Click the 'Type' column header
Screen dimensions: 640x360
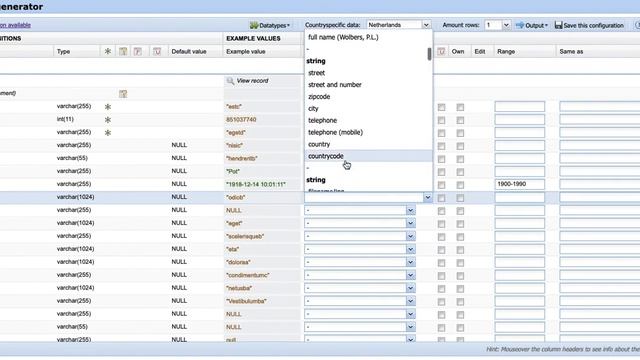(63, 51)
